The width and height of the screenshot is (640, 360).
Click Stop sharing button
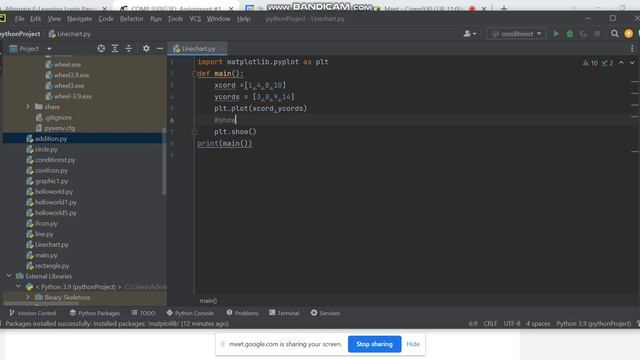374,344
